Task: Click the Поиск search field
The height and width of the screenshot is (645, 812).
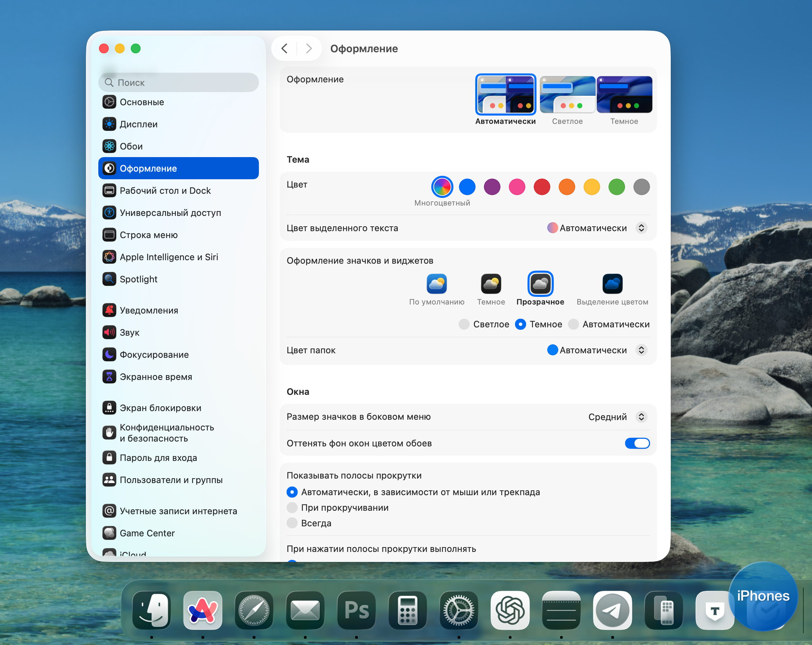Action: click(x=179, y=82)
